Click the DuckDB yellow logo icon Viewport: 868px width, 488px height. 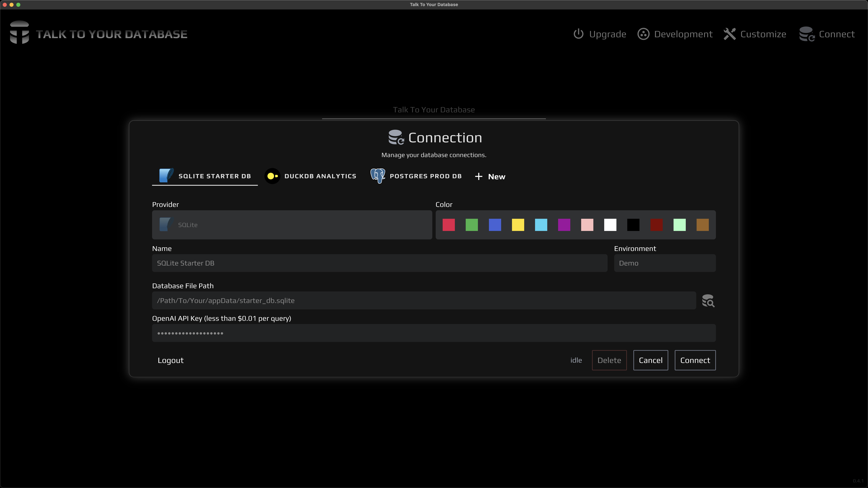(272, 176)
